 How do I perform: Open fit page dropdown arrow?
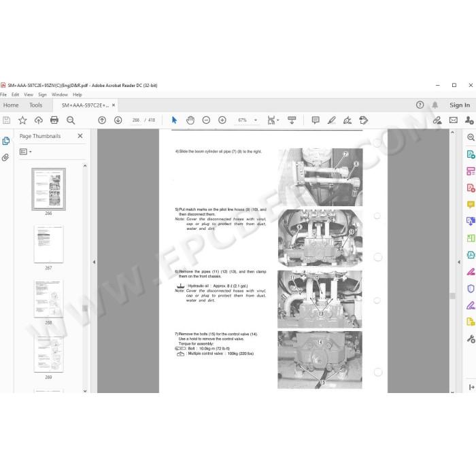277,120
